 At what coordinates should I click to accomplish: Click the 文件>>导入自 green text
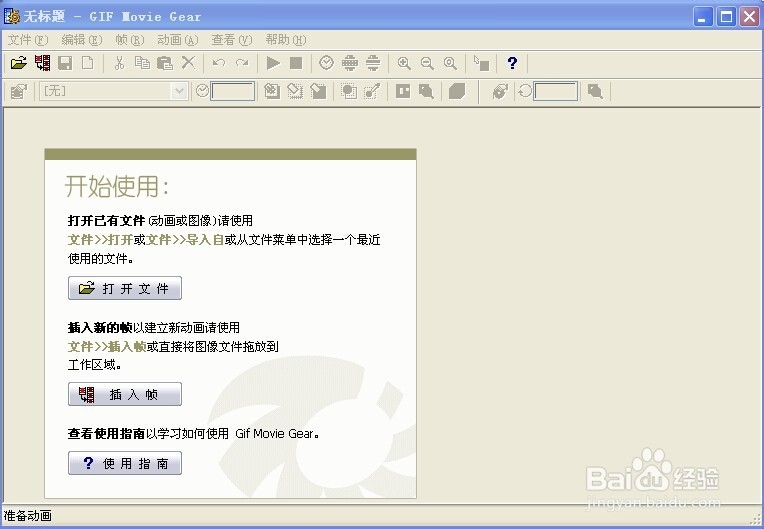[185, 240]
